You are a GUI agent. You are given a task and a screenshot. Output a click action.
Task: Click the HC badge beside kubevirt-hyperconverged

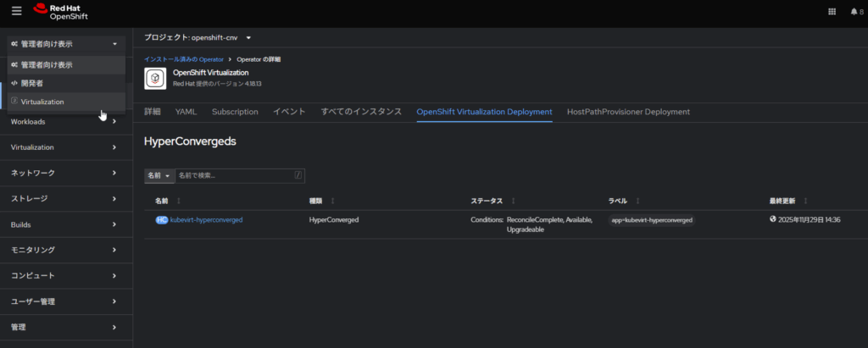click(x=162, y=219)
